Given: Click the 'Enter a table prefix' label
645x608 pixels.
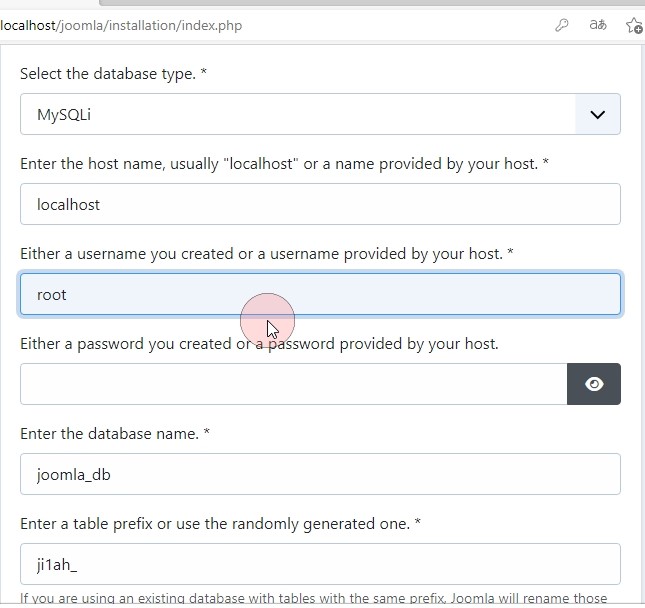Looking at the screenshot, I should point(220,524).
